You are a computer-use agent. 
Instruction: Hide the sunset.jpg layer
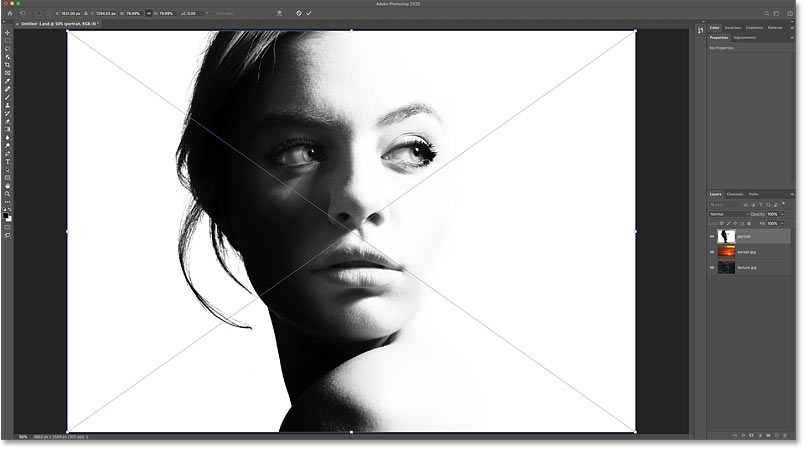click(713, 253)
